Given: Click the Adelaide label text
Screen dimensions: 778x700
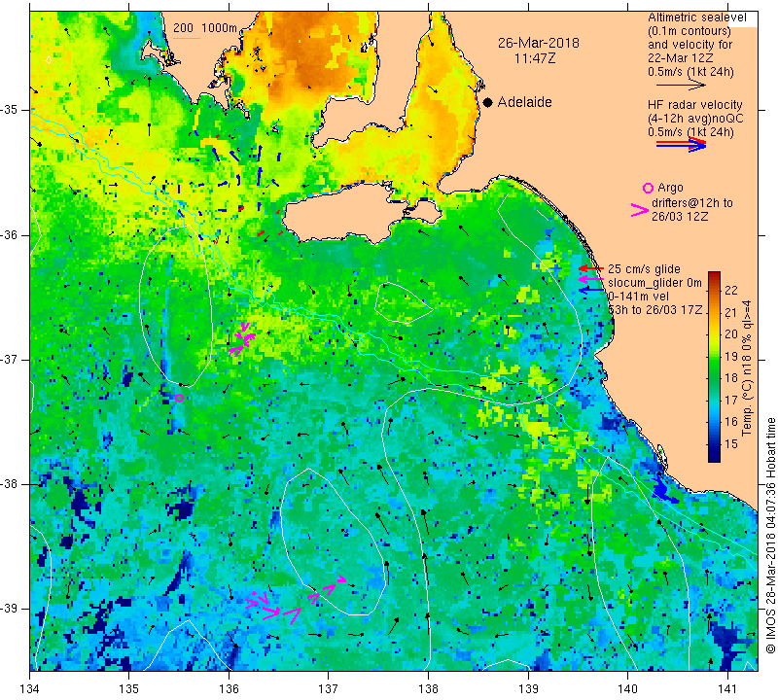Looking at the screenshot, I should [x=524, y=102].
